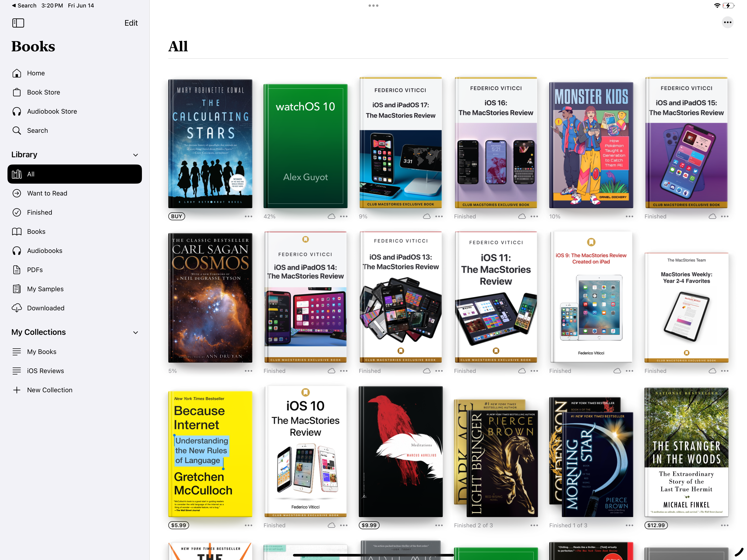The height and width of the screenshot is (560, 747).
Task: Open the top-right more options button
Action: click(728, 23)
